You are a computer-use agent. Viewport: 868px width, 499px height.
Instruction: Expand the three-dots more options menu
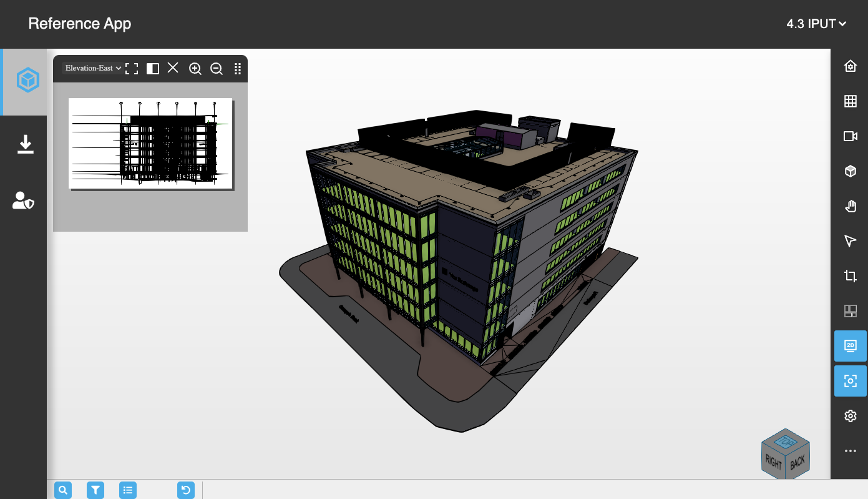coord(850,451)
